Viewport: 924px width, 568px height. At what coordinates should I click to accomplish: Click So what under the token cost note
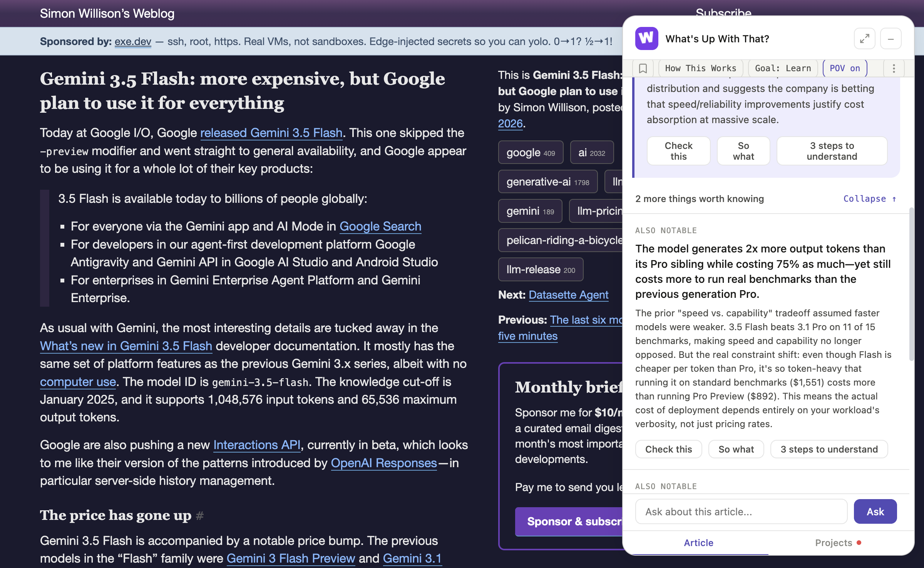click(736, 449)
